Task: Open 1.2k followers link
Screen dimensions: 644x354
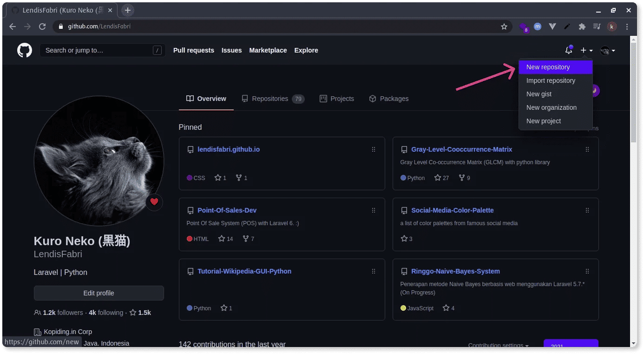Action: (x=59, y=313)
